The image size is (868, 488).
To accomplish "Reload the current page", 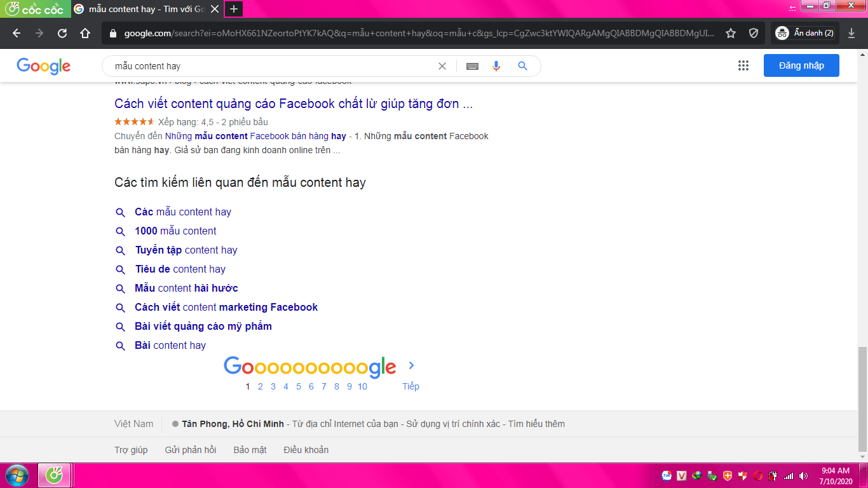I will 62,33.
